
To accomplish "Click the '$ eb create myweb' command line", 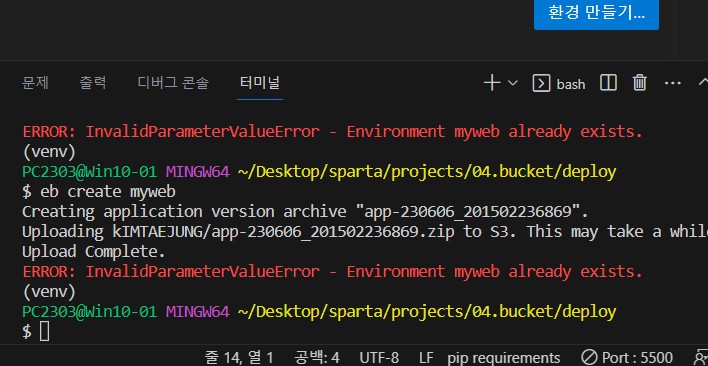I will coord(98,192).
